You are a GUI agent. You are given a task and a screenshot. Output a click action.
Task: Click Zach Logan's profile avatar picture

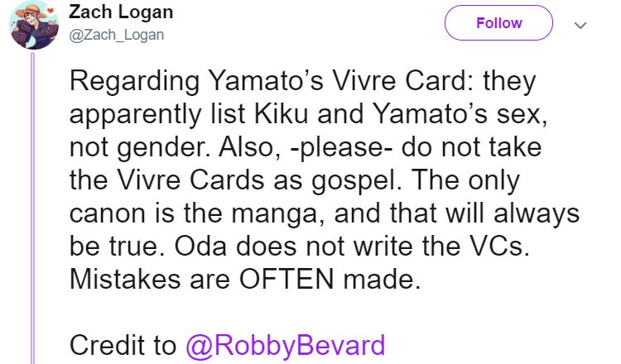coord(33,26)
